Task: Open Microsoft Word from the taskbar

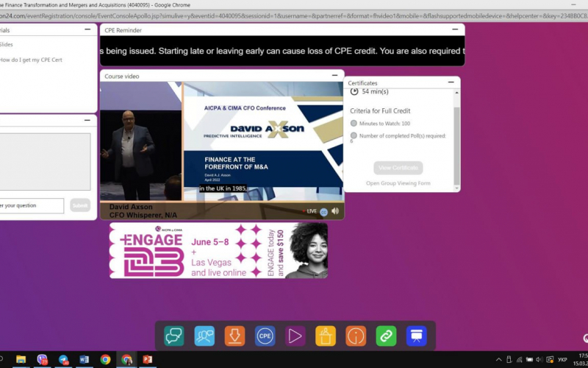Action: (85, 359)
